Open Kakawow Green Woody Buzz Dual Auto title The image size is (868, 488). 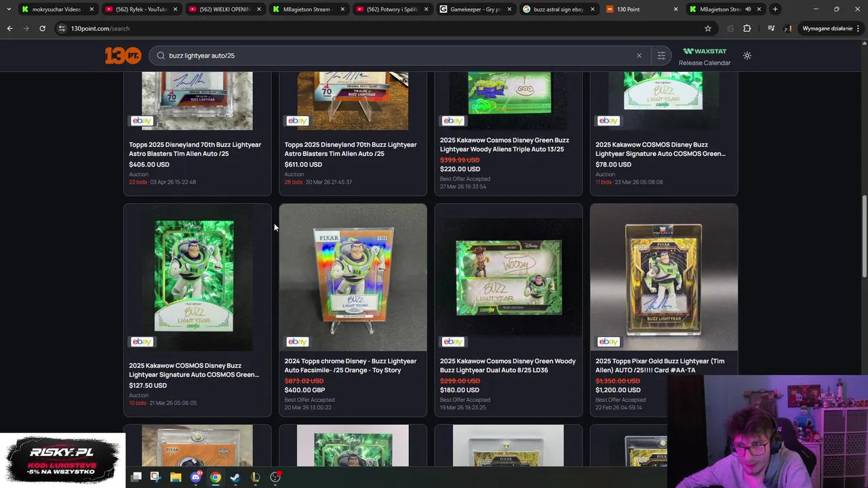pos(508,365)
